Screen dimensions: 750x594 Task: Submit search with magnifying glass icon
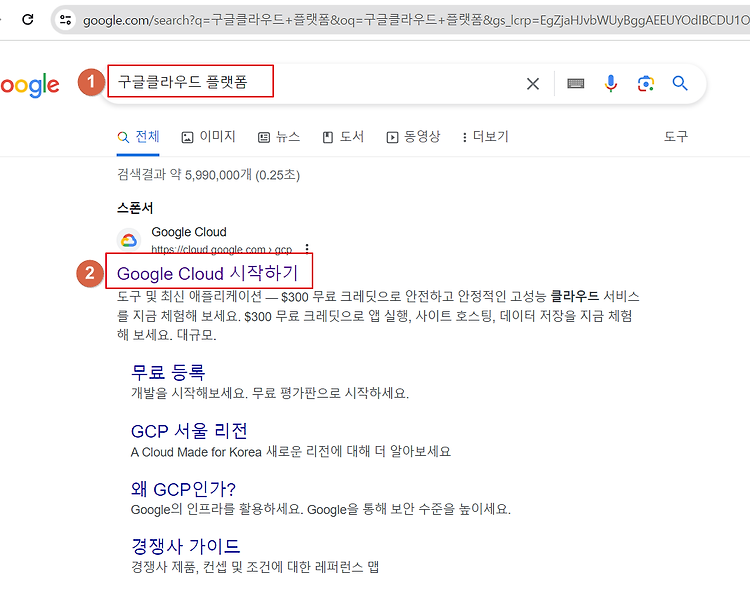pos(680,83)
